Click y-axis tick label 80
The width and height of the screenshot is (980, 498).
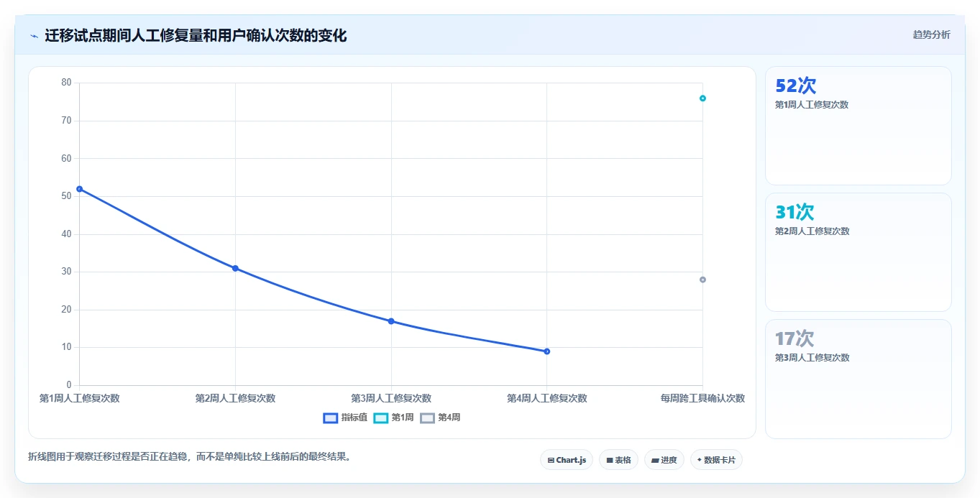pos(67,83)
